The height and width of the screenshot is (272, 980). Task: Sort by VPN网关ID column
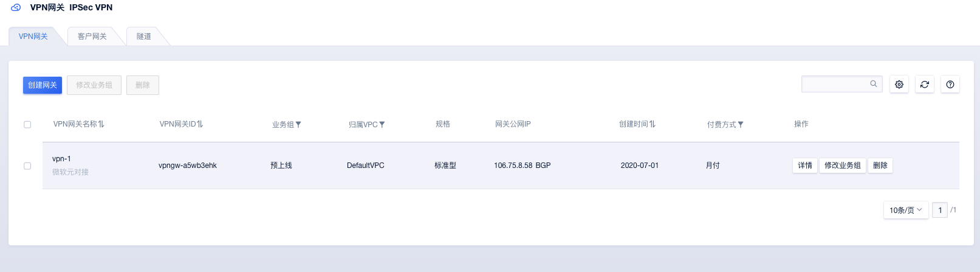(x=200, y=124)
